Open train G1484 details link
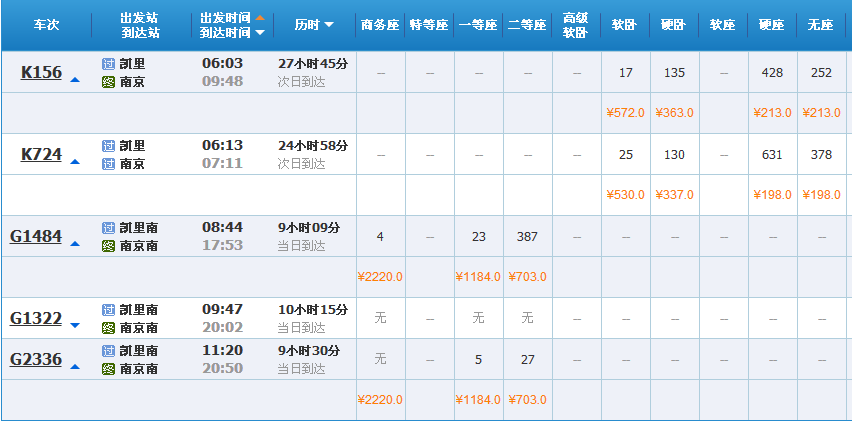Image resolution: width=852 pixels, height=426 pixels. click(x=36, y=236)
